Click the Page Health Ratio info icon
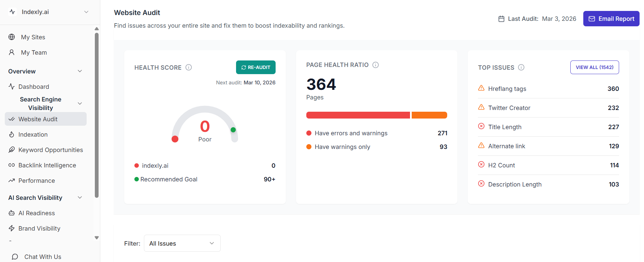The width and height of the screenshot is (644, 262). click(x=376, y=65)
